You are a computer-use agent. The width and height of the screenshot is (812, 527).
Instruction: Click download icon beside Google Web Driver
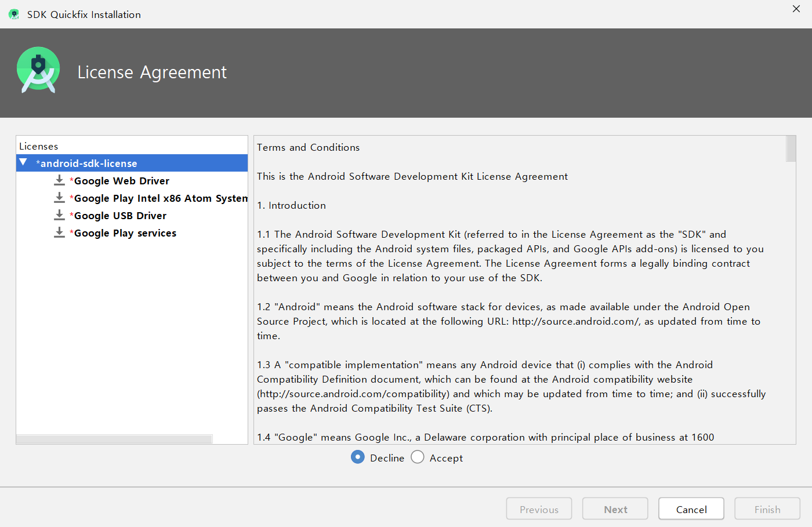pyautogui.click(x=59, y=180)
